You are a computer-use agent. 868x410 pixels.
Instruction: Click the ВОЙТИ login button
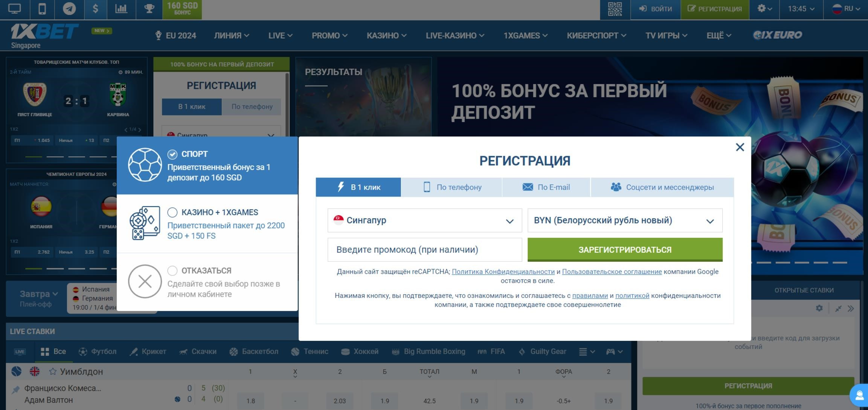coord(656,9)
